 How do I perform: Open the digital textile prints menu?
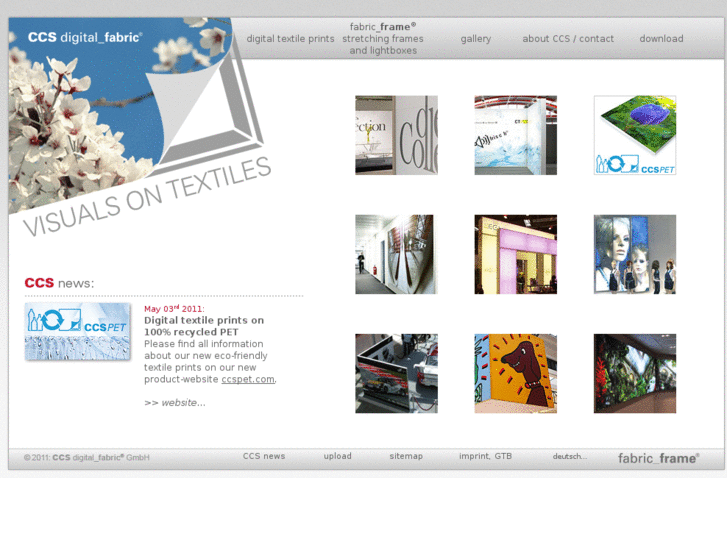(x=290, y=39)
